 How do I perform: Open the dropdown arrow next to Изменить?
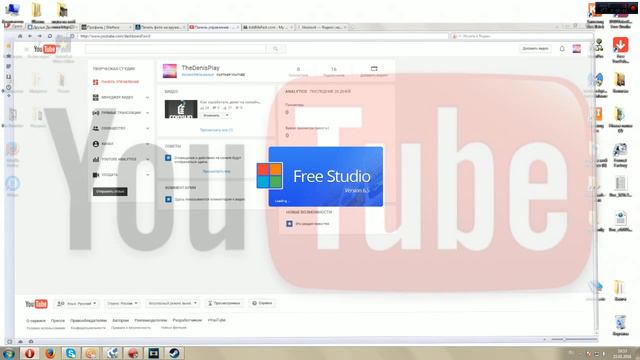point(227,116)
